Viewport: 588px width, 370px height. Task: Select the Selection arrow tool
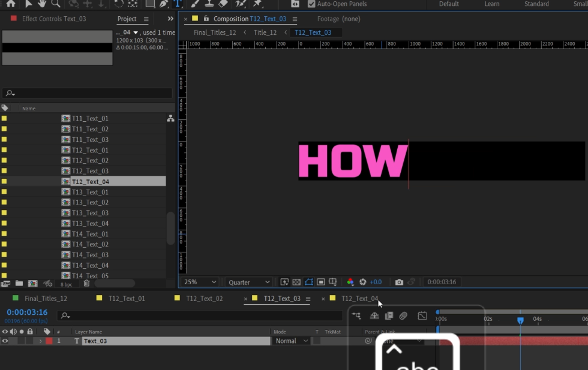pyautogui.click(x=29, y=4)
